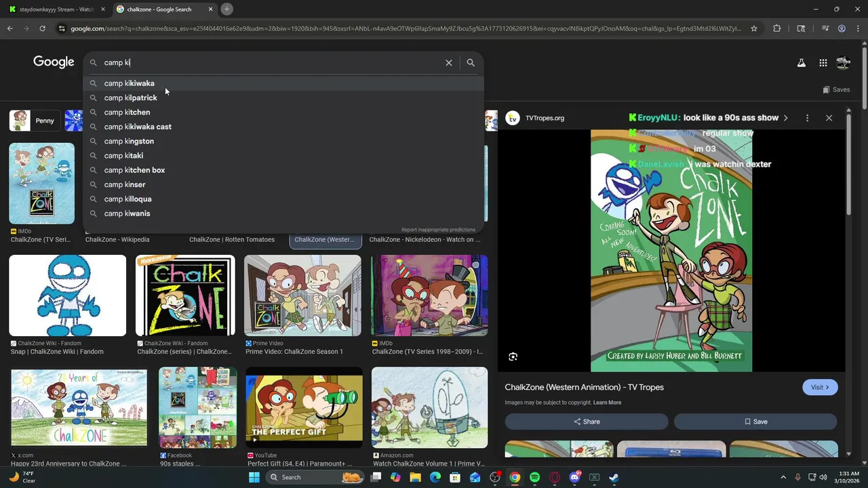Viewport: 868px width, 488px height.
Task: Select suggestion 'camp kilpatrick'
Action: point(283,98)
